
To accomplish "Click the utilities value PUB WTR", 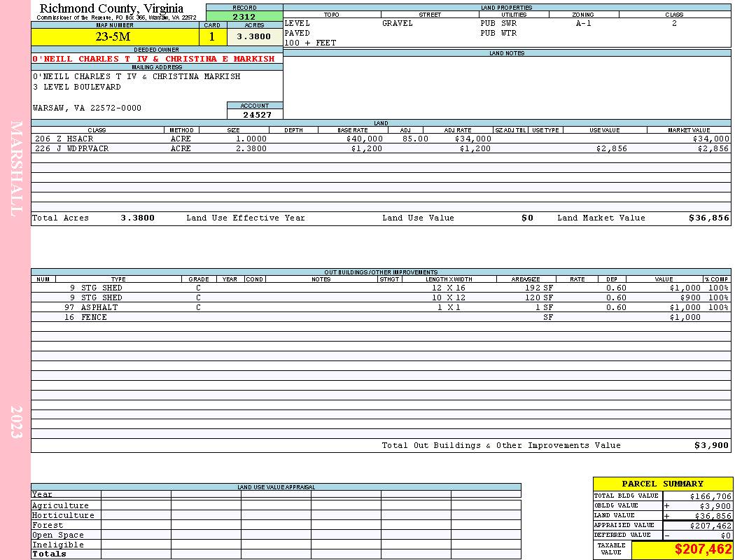I will [498, 33].
